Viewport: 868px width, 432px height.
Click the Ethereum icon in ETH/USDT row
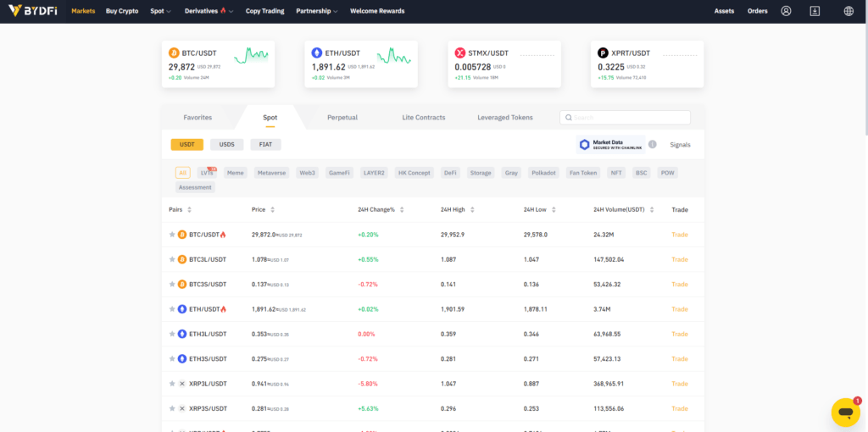[182, 309]
